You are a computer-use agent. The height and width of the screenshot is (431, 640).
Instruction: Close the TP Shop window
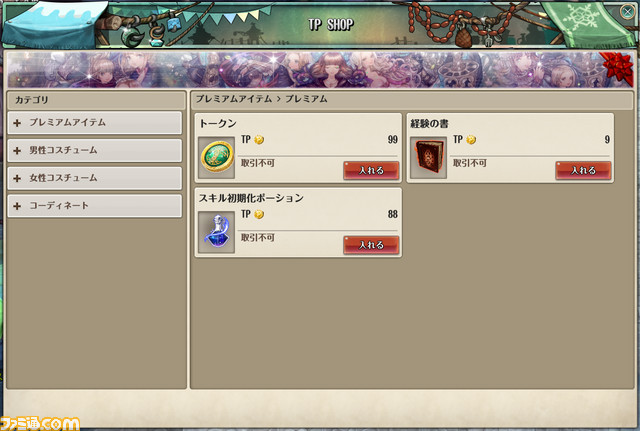coord(627,12)
